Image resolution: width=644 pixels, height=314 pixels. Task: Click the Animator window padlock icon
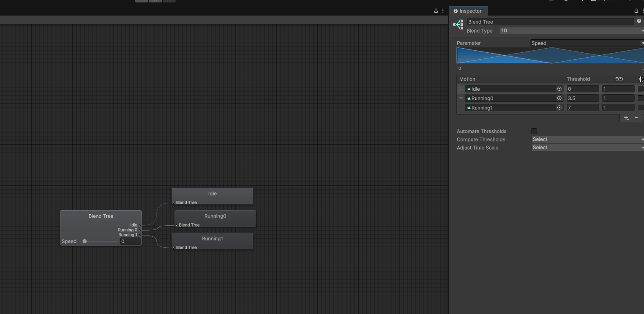[436, 11]
